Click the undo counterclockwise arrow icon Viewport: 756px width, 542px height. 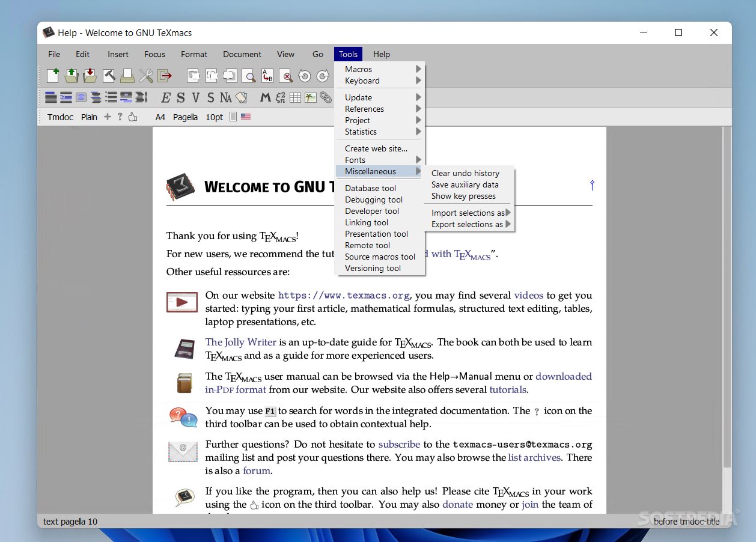point(305,76)
